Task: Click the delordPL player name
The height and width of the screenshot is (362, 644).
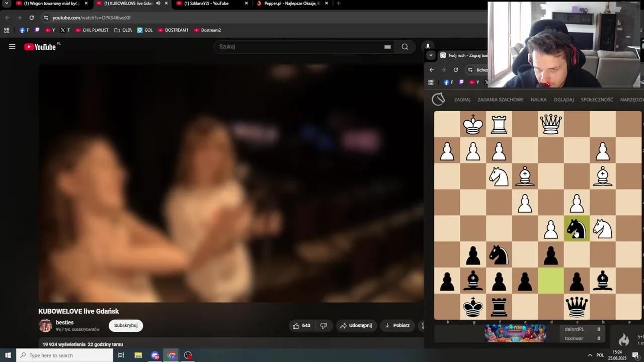Action: coord(574,329)
